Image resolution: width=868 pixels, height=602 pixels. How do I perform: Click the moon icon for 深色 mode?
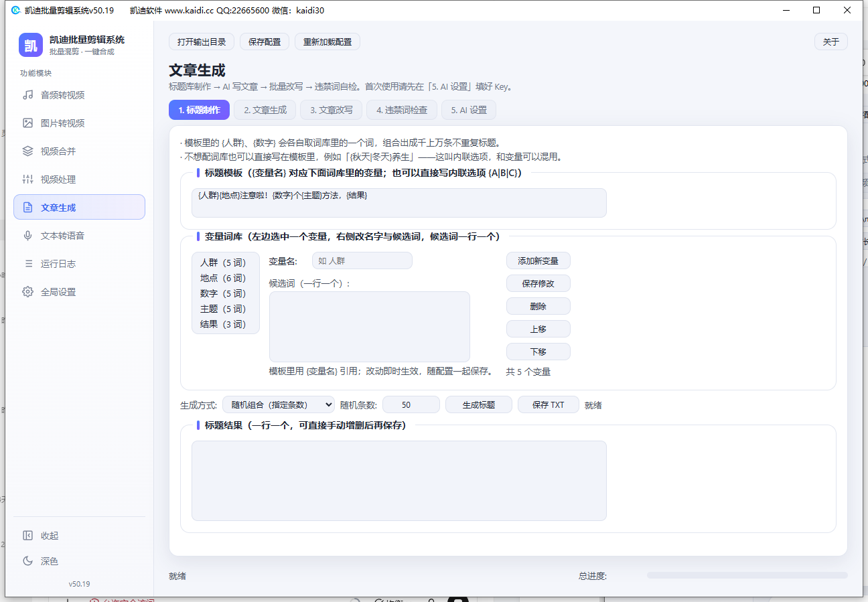click(27, 561)
